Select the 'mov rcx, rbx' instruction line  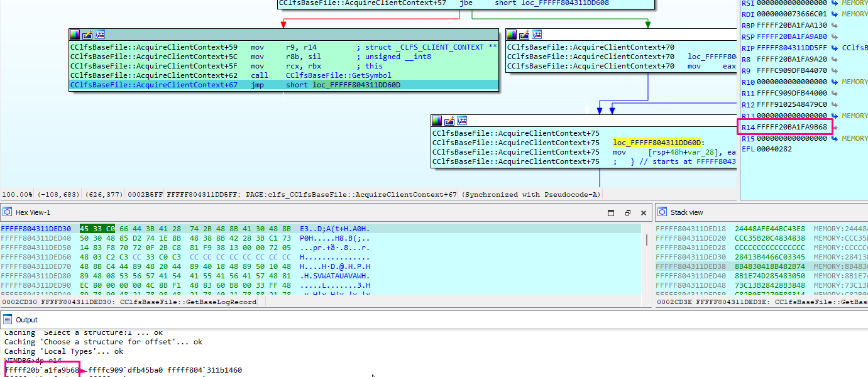click(283, 66)
